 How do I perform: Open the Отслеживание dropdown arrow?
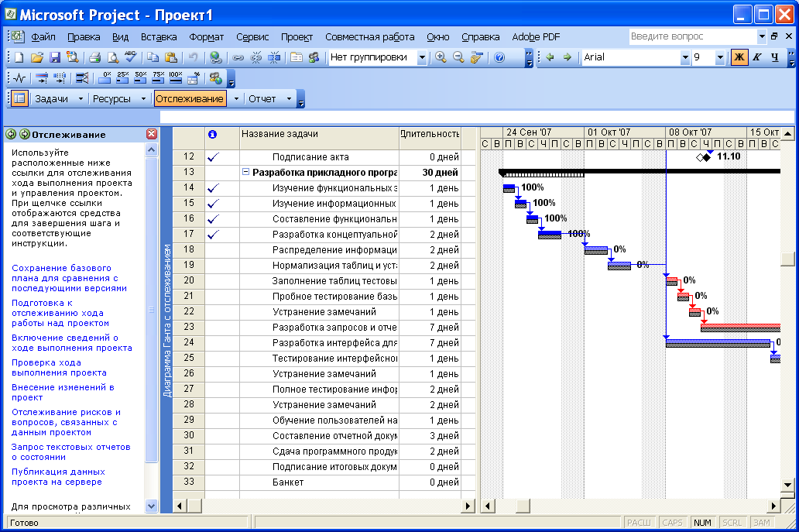tap(236, 99)
